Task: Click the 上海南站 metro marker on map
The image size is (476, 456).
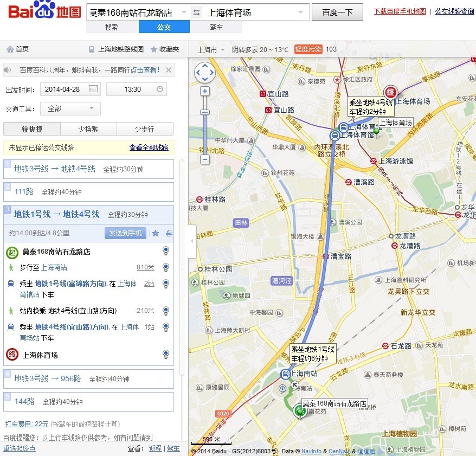Action: pos(285,374)
